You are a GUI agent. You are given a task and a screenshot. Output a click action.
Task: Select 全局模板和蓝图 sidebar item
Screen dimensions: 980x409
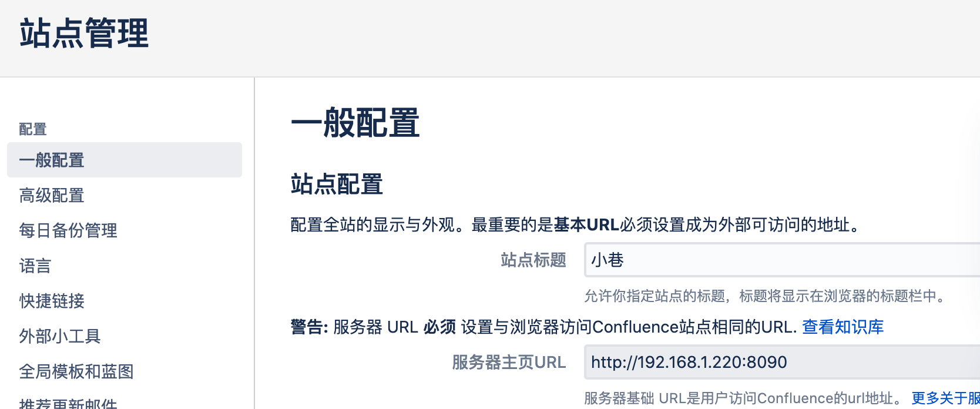76,371
